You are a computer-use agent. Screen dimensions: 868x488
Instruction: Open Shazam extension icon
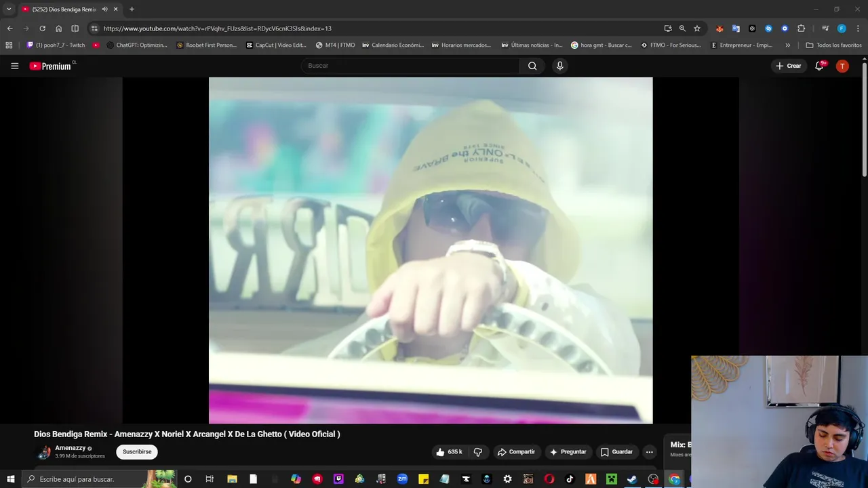[x=768, y=28]
